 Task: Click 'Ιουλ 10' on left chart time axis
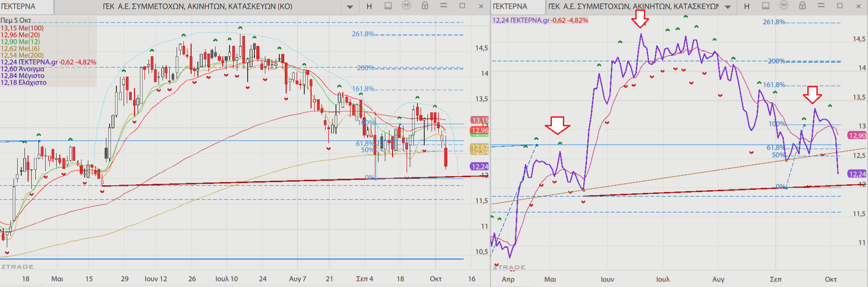tap(226, 279)
